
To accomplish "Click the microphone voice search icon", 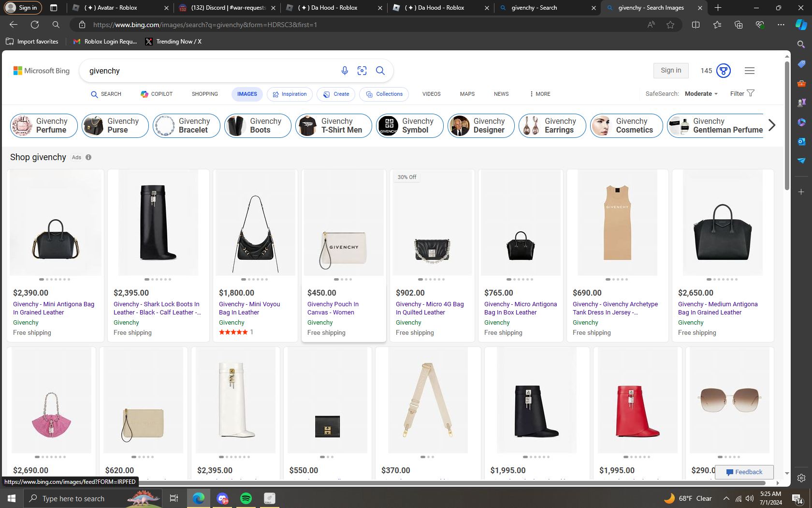I will pos(345,71).
